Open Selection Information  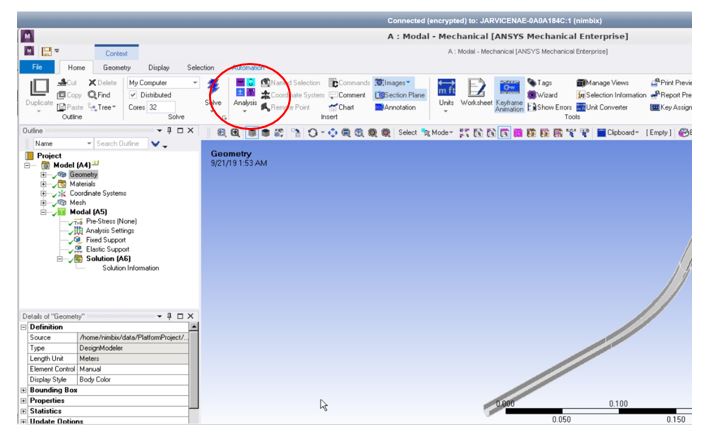click(x=611, y=95)
